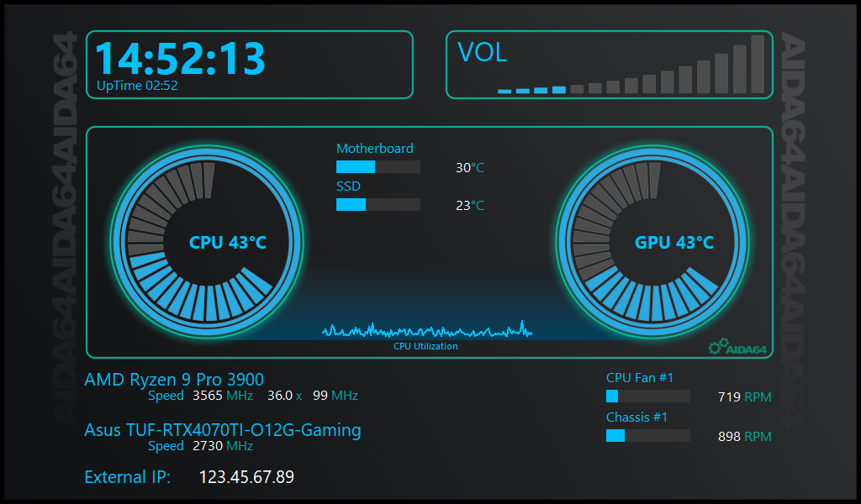The width and height of the screenshot is (861, 504).
Task: Click the UpTime 02:52 text
Action: click(x=137, y=86)
